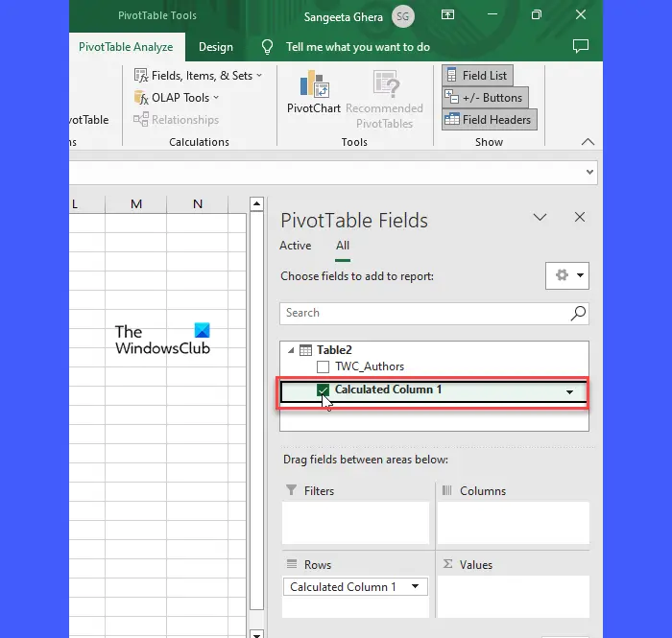The width and height of the screenshot is (672, 638).
Task: Click the +/- Buttons icon
Action: tap(452, 97)
